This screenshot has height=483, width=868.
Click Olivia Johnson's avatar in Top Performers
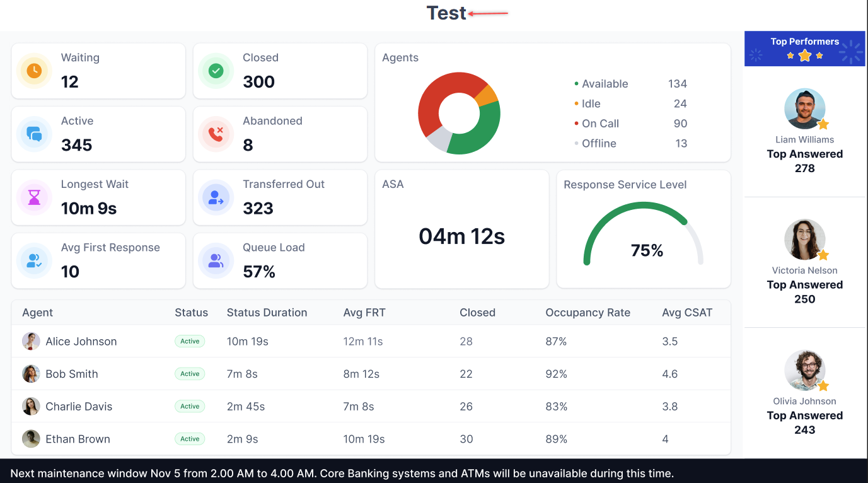click(x=805, y=370)
